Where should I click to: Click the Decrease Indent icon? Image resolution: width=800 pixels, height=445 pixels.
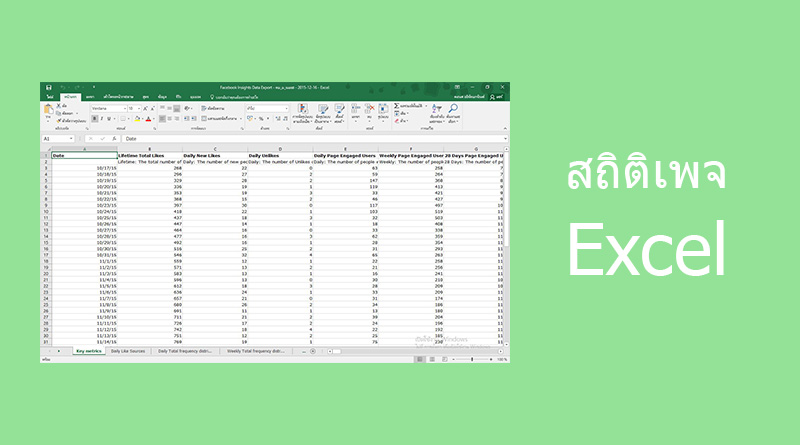[186, 119]
